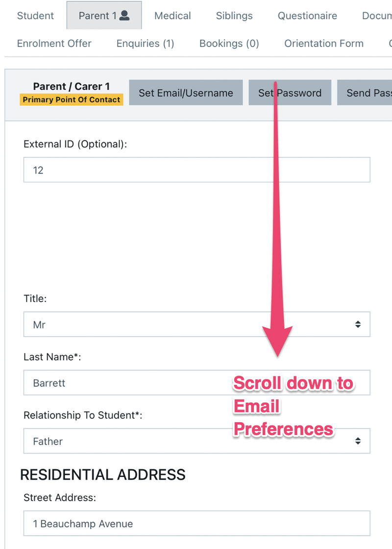This screenshot has height=549, width=392.
Task: Click the Last Name field containing Barrett
Action: [127, 383]
